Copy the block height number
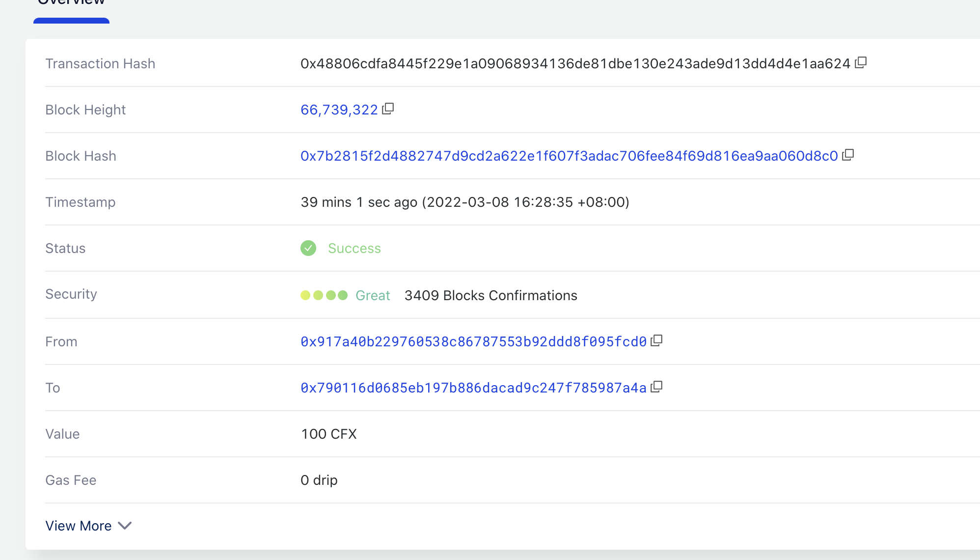Screen dimensions: 980x560 click(x=388, y=109)
